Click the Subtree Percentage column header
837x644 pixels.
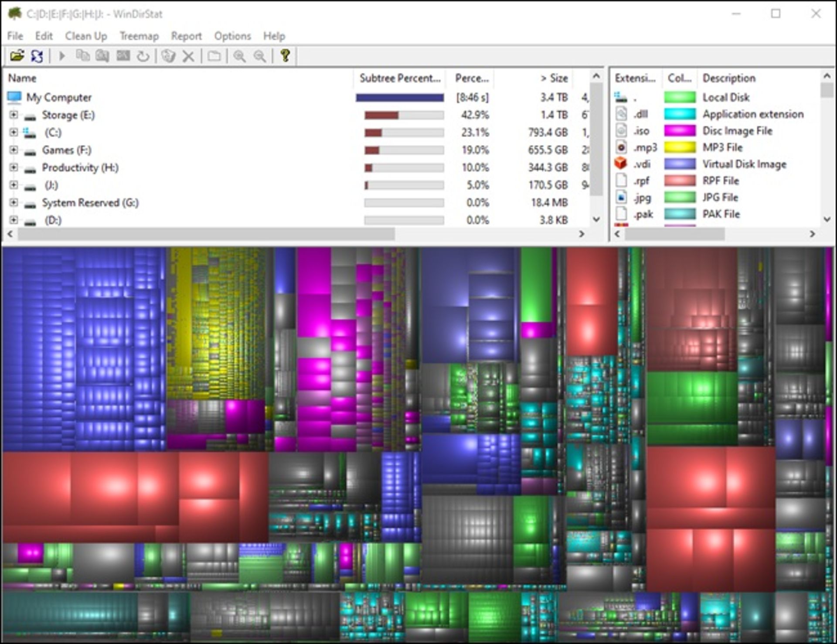click(399, 78)
